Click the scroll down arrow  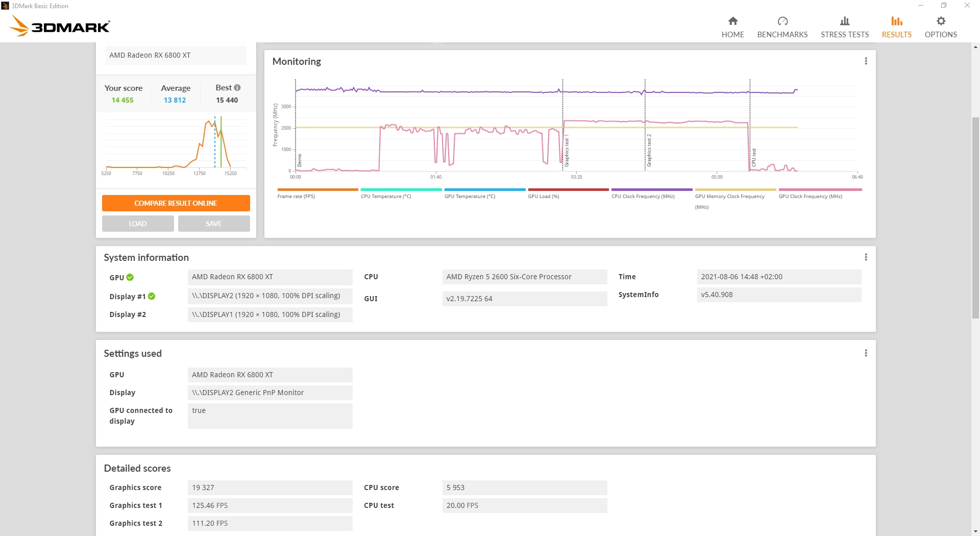tap(975, 531)
